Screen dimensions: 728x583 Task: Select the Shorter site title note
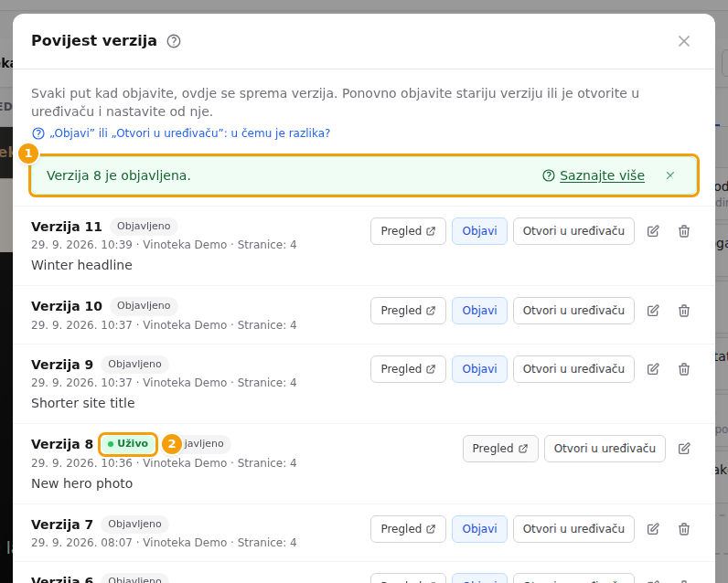pyautogui.click(x=83, y=403)
